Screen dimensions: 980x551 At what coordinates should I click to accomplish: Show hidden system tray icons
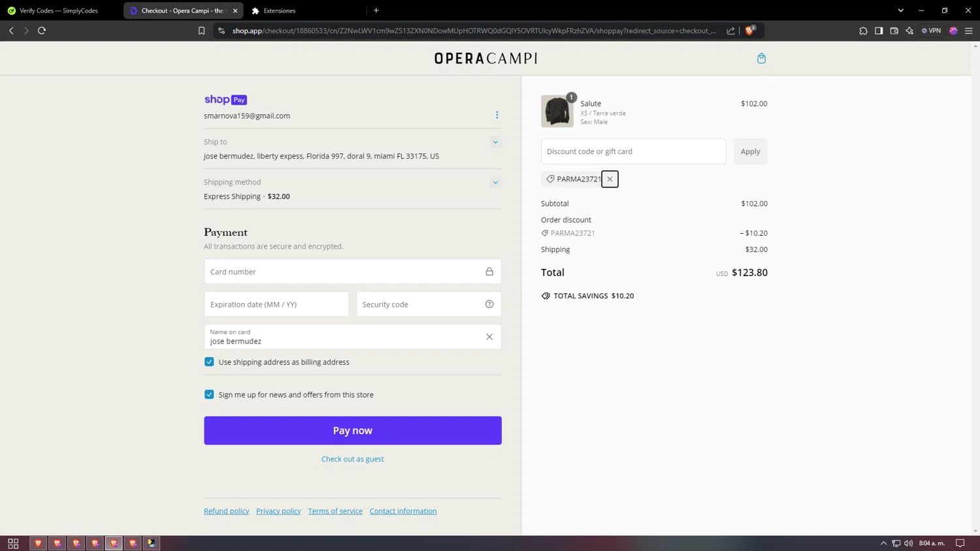[884, 543]
